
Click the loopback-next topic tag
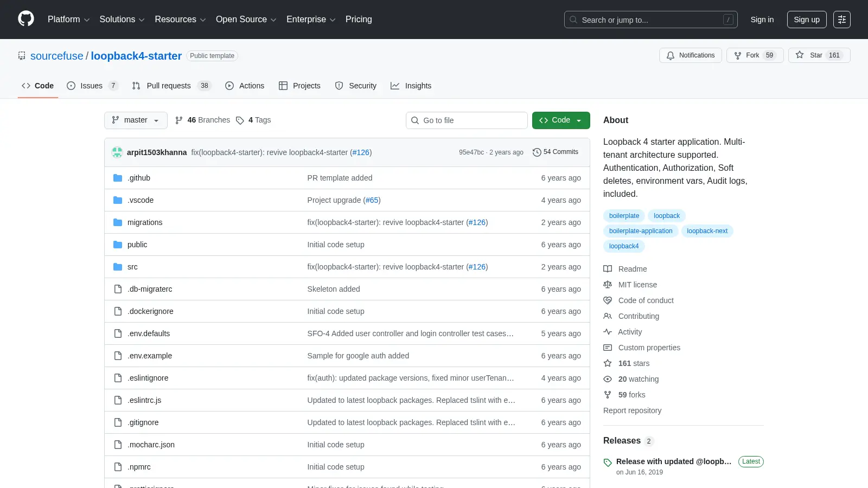[707, 231]
